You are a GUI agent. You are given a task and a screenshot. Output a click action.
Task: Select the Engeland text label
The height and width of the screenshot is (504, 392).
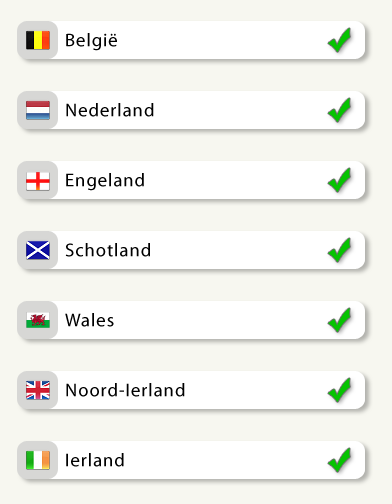(105, 182)
